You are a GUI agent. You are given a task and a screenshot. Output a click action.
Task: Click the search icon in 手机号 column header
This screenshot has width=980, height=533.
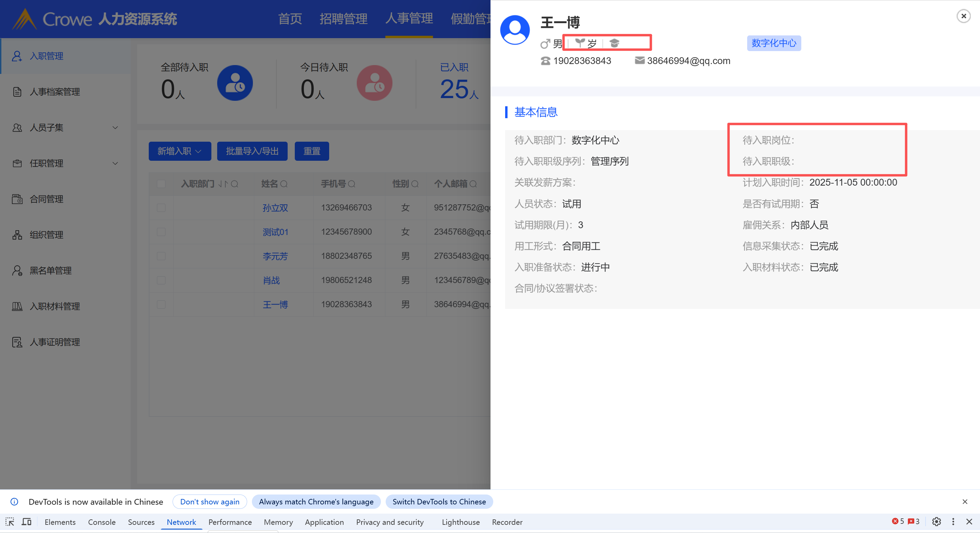(x=352, y=184)
